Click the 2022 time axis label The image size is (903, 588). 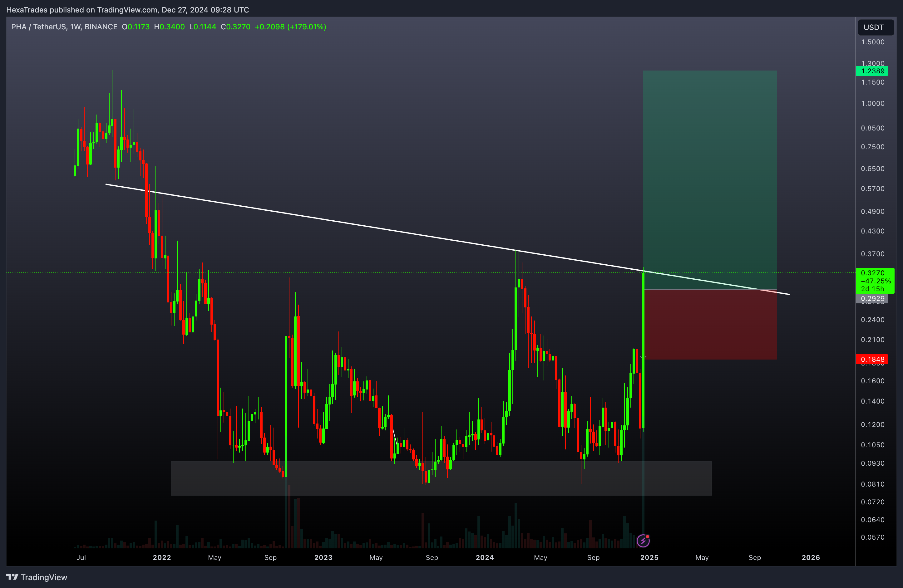pyautogui.click(x=162, y=558)
